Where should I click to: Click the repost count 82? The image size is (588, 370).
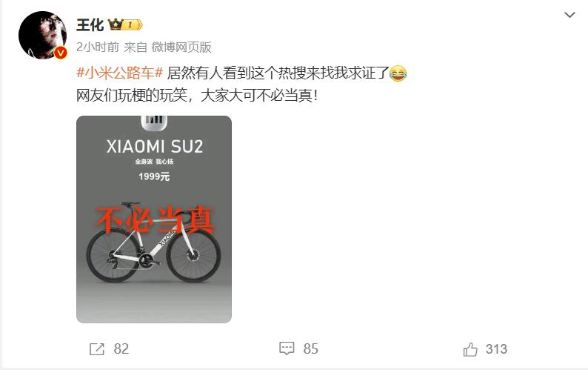pyautogui.click(x=121, y=349)
